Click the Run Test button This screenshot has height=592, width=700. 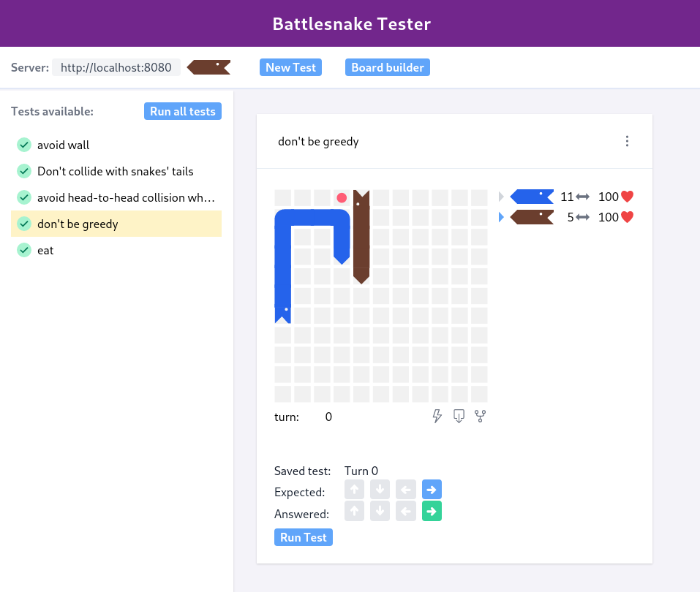pos(304,538)
